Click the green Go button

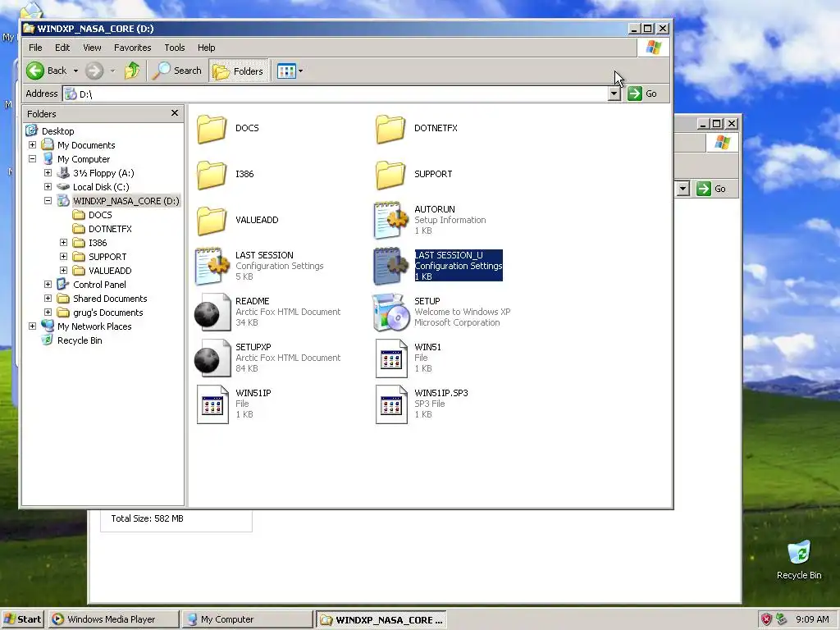pyautogui.click(x=642, y=94)
